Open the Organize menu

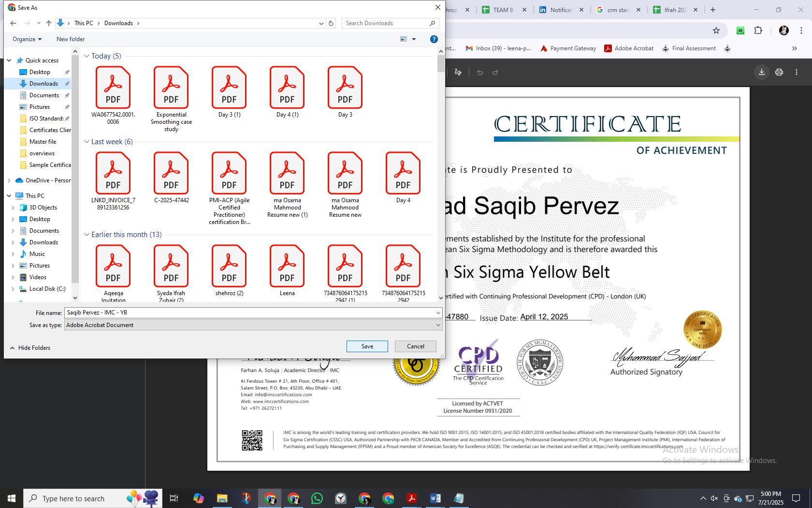point(27,39)
